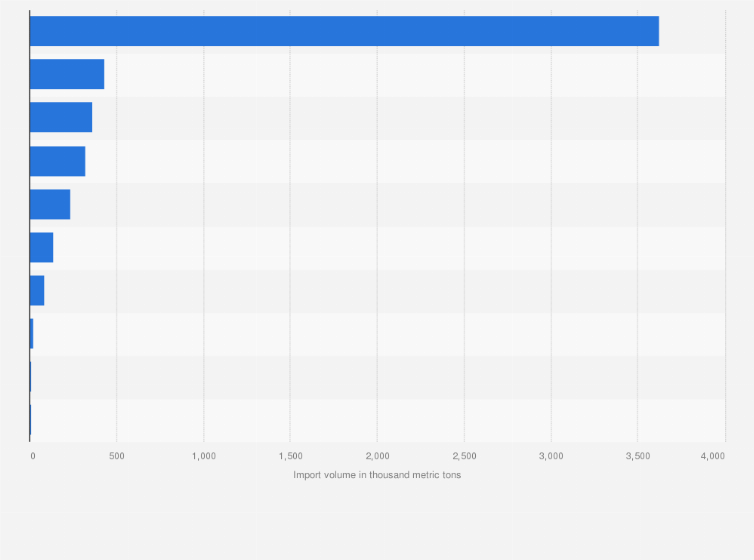Click the ninth, second-to-last tiny bar
The height and width of the screenshot is (560, 754).
pos(31,377)
